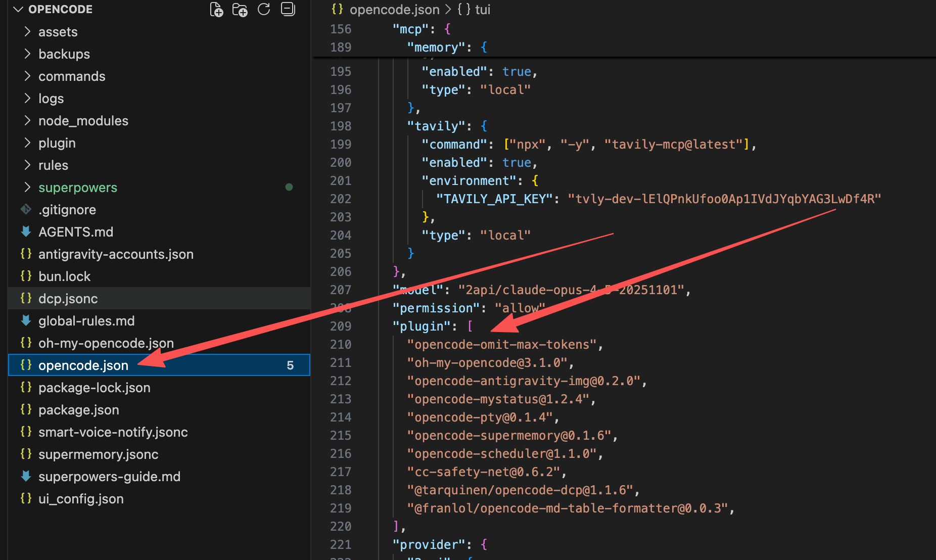
Task: Collapse all folders in explorer
Action: click(x=288, y=10)
